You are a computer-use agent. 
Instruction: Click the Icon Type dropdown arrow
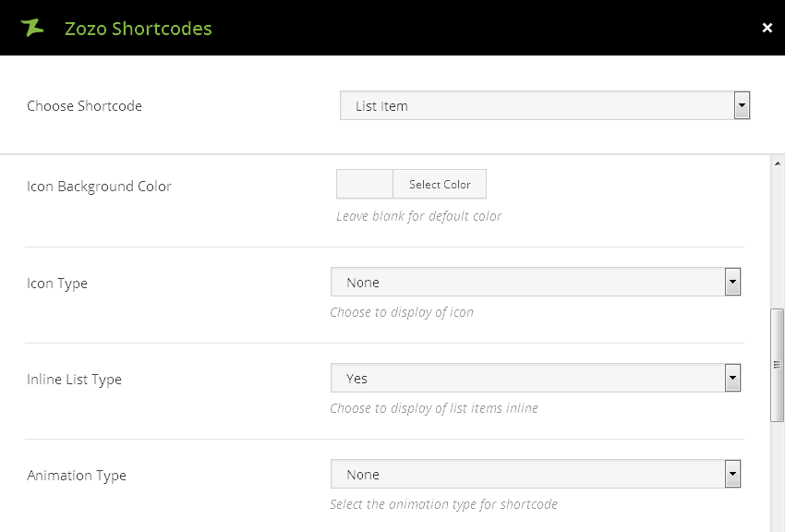point(732,282)
